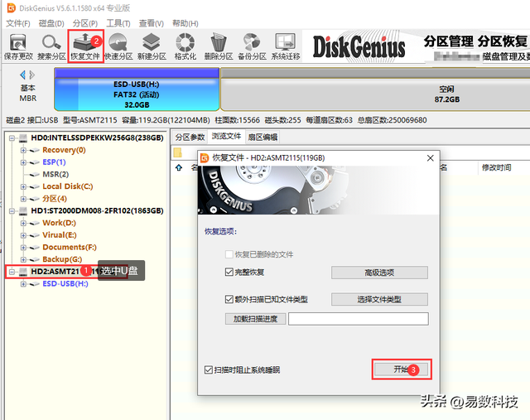Expand the Recovery(0) partition node

pos(23,150)
